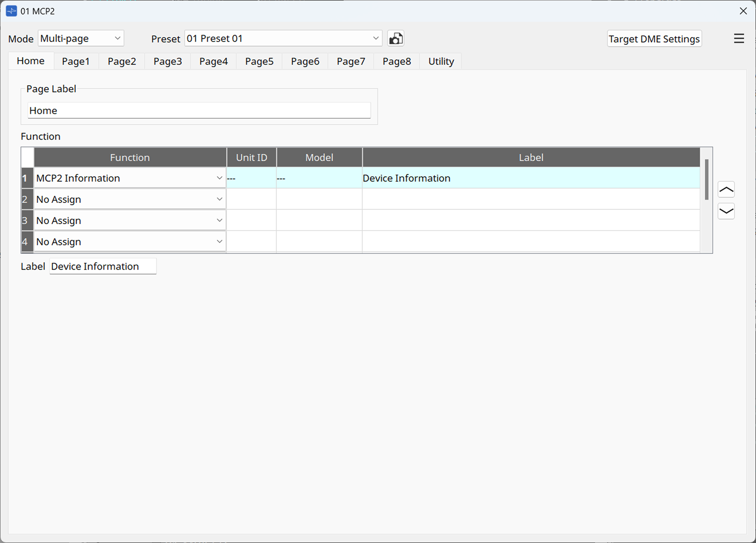Select the Page8 tab
The width and height of the screenshot is (756, 543).
[396, 61]
